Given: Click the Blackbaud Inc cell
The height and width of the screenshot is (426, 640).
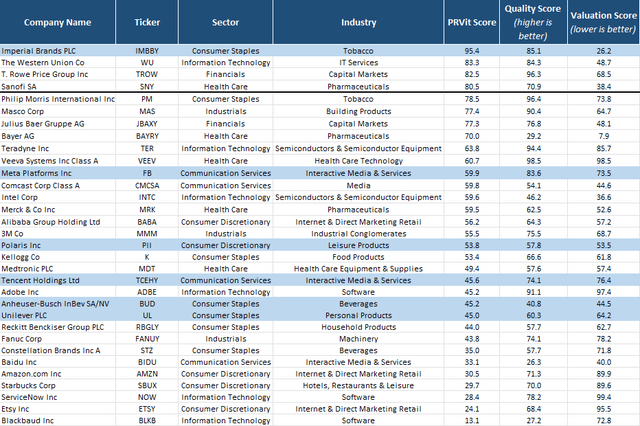Looking at the screenshot, I should tap(58, 421).
